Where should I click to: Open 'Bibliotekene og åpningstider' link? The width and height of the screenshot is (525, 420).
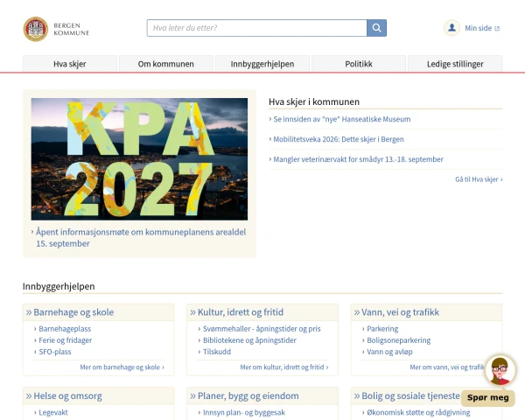[249, 340]
